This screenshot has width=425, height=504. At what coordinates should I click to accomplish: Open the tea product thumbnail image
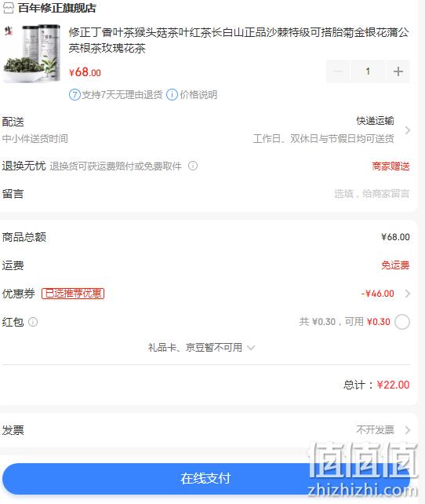(x=32, y=53)
